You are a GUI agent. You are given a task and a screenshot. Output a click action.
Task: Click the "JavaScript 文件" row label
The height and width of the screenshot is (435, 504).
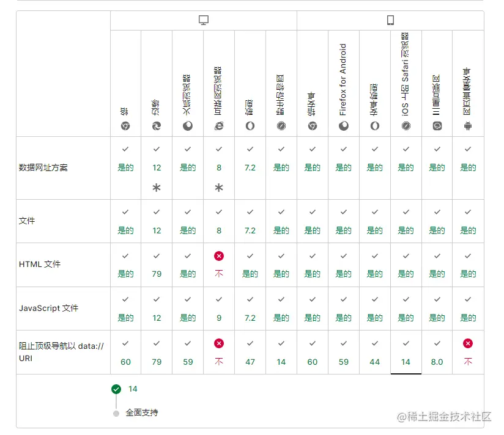(x=49, y=309)
